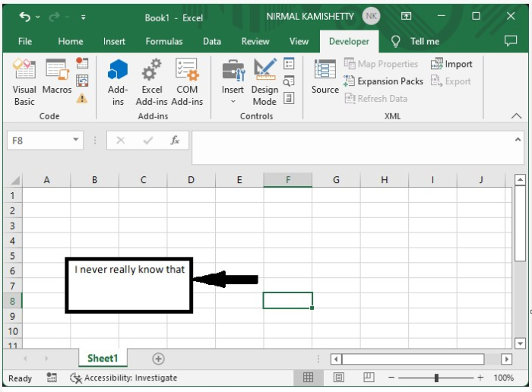The width and height of the screenshot is (532, 392).
Task: Click Accessibility: Investigate in status bar
Action: pyautogui.click(x=123, y=378)
